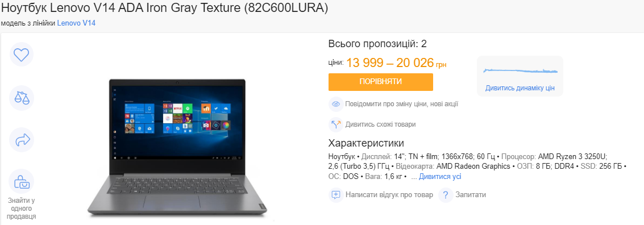The width and height of the screenshot is (644, 225).
Task: Share the product via arrow icon
Action: pos(22,140)
